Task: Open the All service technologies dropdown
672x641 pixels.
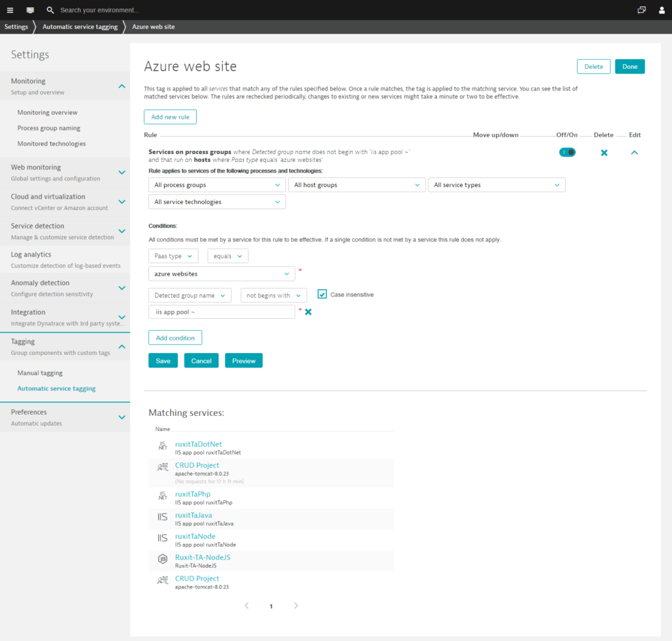Action: pyautogui.click(x=217, y=202)
